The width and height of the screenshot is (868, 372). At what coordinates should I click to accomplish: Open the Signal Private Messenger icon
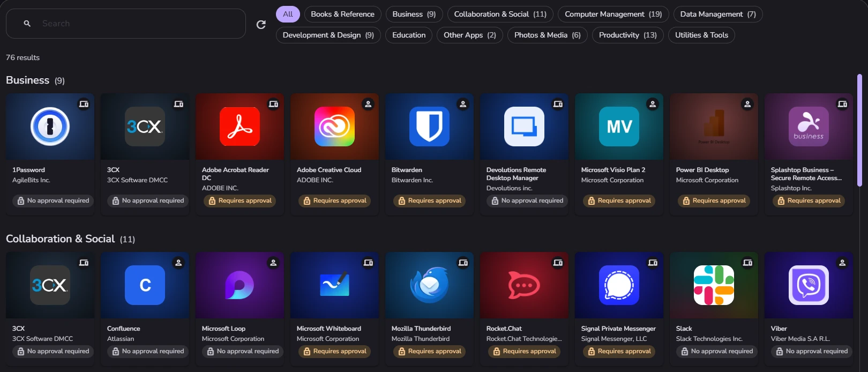[x=619, y=285]
